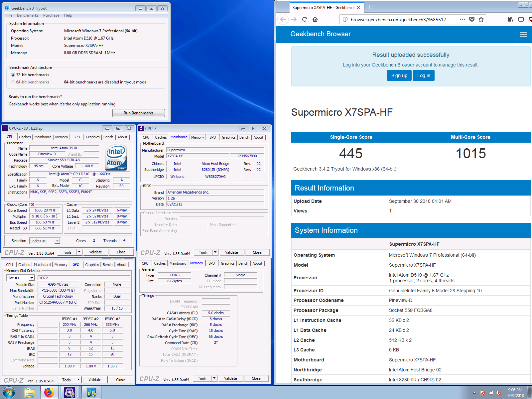Expand Tools arrow in CPU-Z b23fzp window
Screen dimensions: 532x399
tap(79, 252)
